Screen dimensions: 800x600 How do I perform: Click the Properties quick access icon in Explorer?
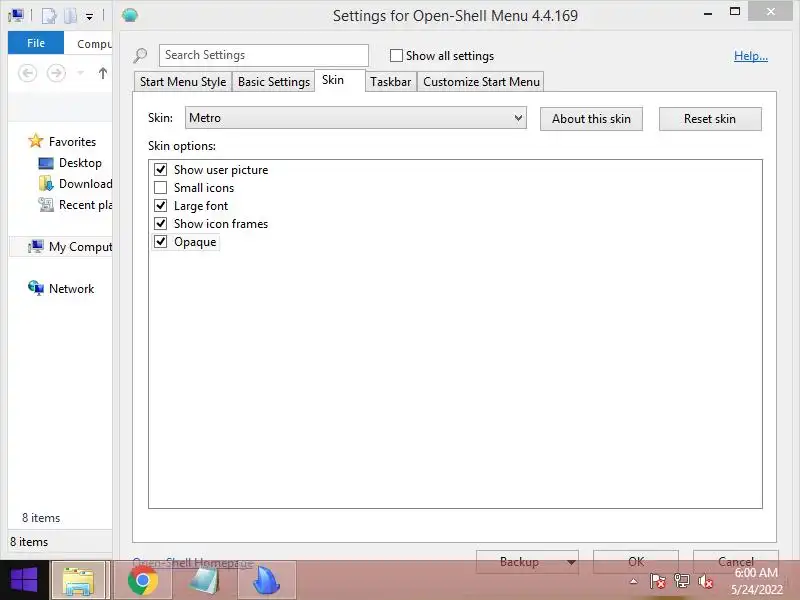click(x=49, y=16)
